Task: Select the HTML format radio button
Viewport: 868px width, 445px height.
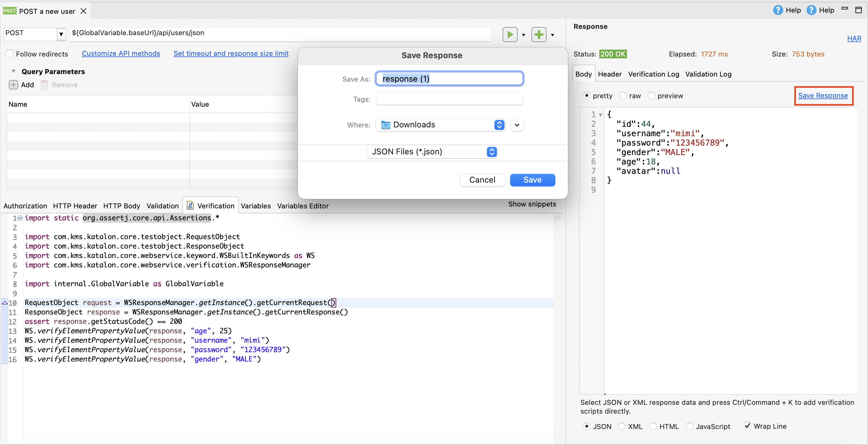Action: (x=653, y=426)
